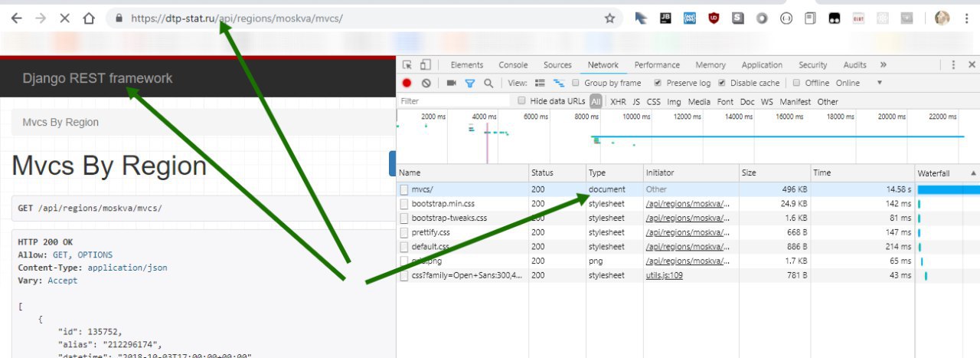The image size is (980, 358).
Task: Click the OPTIONS link in Allow header
Action: click(95, 255)
